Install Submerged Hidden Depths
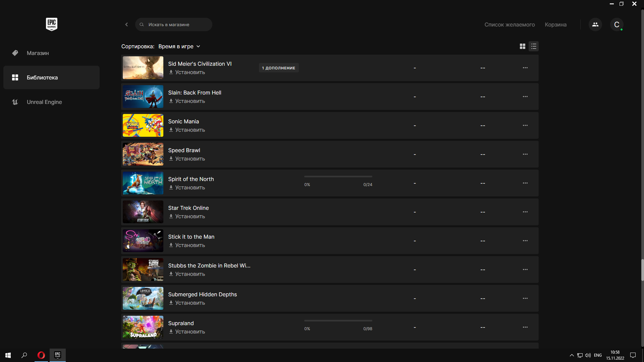644x362 pixels. [x=187, y=303]
